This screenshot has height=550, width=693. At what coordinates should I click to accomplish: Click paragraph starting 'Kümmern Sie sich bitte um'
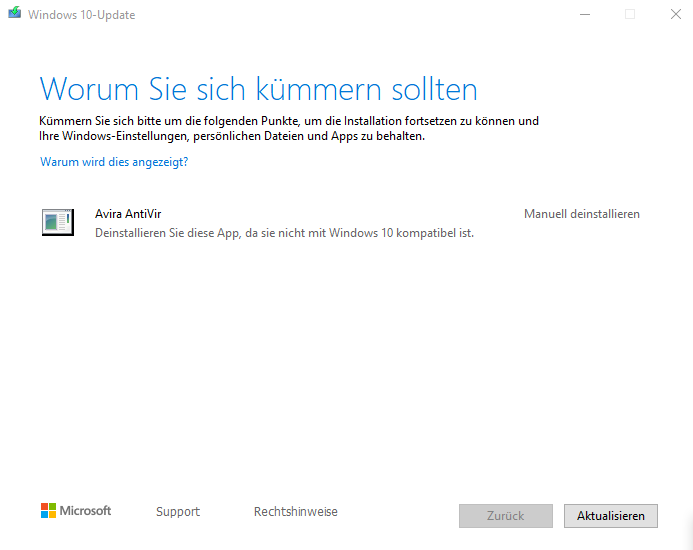(x=289, y=128)
